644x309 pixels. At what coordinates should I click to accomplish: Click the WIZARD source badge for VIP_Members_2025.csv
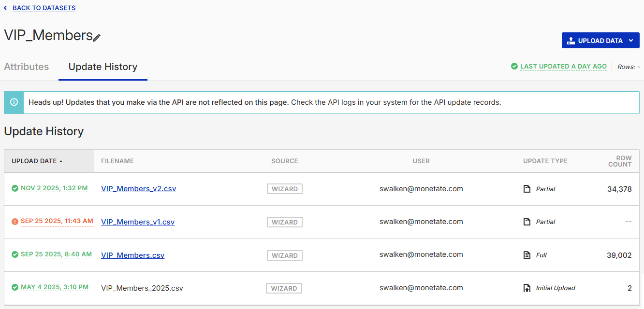click(284, 288)
